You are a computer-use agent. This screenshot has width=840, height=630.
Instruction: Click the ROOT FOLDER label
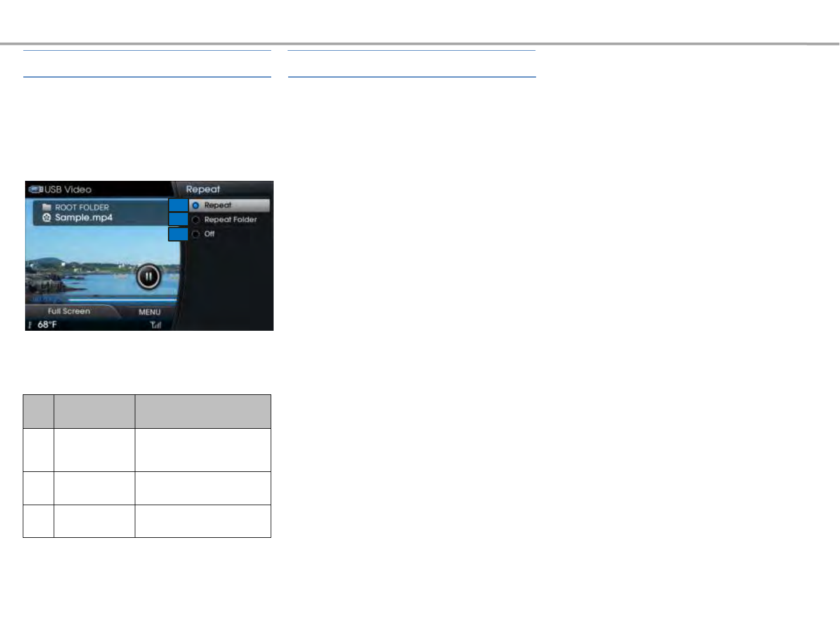pos(82,207)
